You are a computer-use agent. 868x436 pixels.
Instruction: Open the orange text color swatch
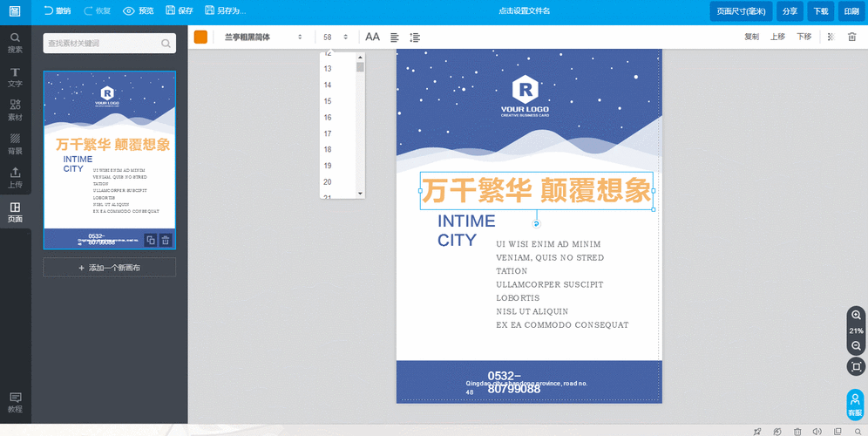coord(200,37)
